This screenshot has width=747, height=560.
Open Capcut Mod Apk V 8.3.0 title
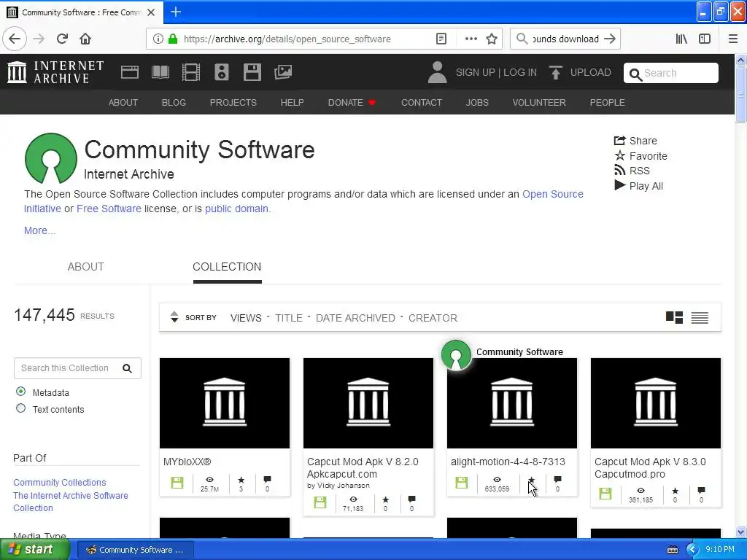[650, 467]
